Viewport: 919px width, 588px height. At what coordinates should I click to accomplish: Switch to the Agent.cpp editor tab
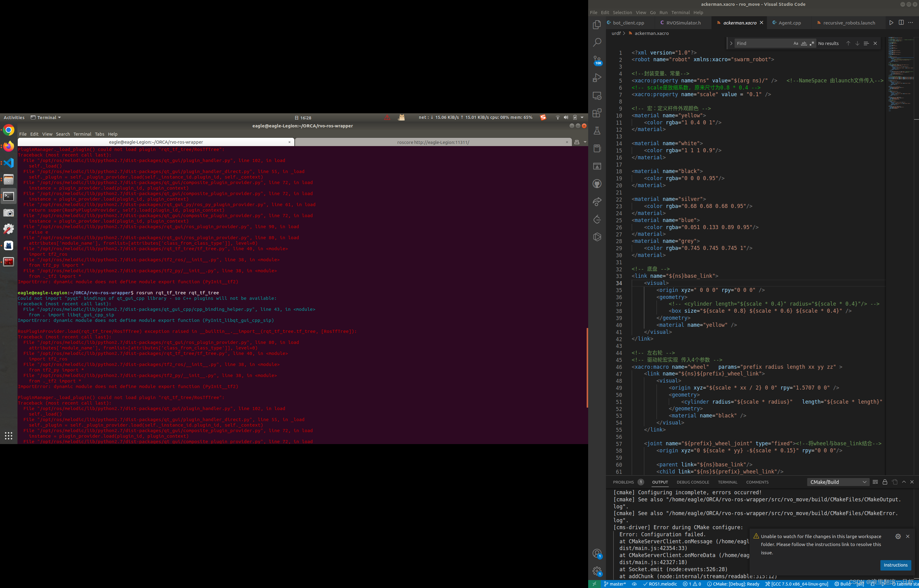(789, 23)
